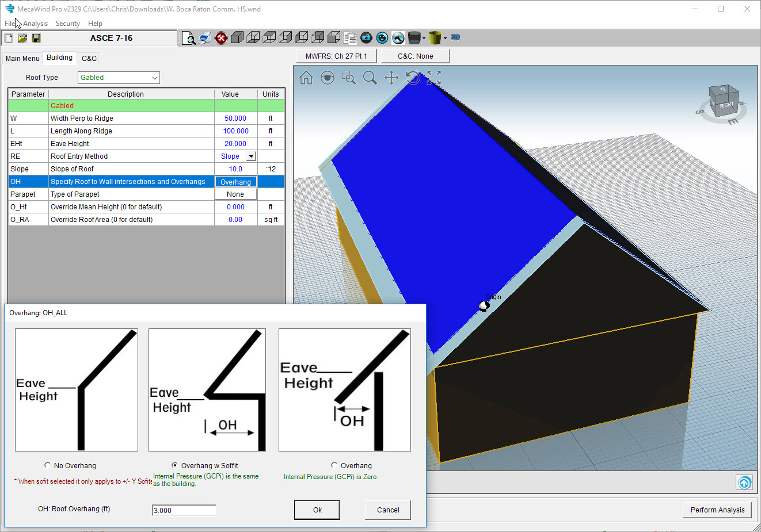Image resolution: width=761 pixels, height=532 pixels.
Task: Switch to the C&C tab
Action: click(88, 58)
